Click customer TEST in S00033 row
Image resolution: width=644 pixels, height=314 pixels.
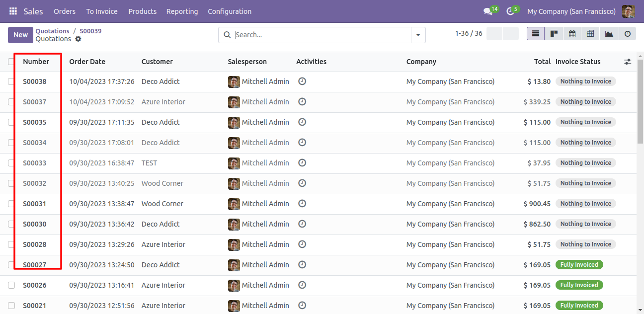tap(149, 163)
